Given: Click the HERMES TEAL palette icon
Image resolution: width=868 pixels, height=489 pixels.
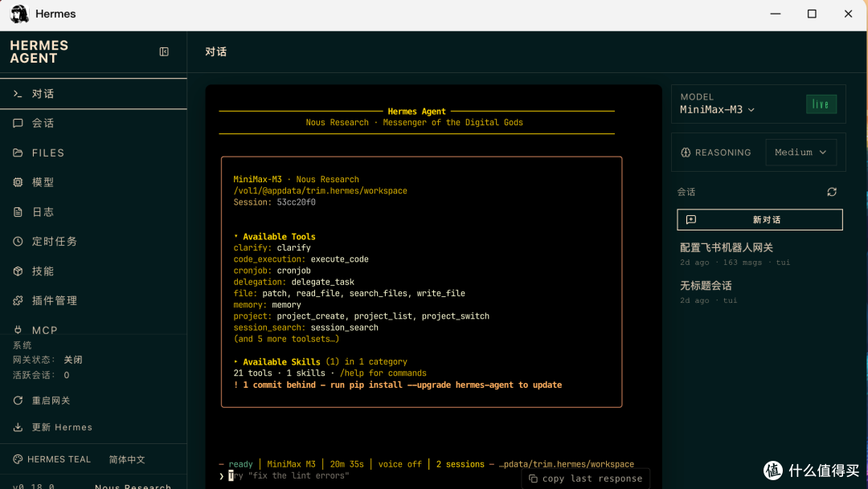Looking at the screenshot, I should [x=18, y=459].
